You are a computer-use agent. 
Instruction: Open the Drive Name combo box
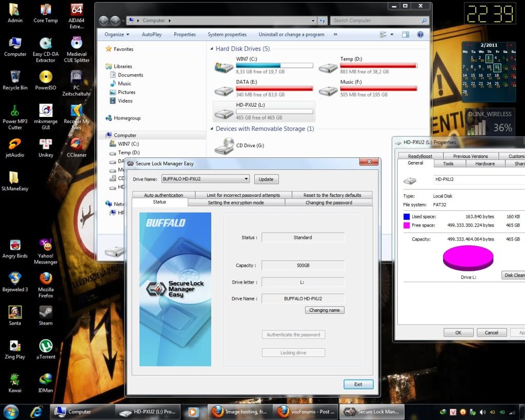pyautogui.click(x=205, y=179)
